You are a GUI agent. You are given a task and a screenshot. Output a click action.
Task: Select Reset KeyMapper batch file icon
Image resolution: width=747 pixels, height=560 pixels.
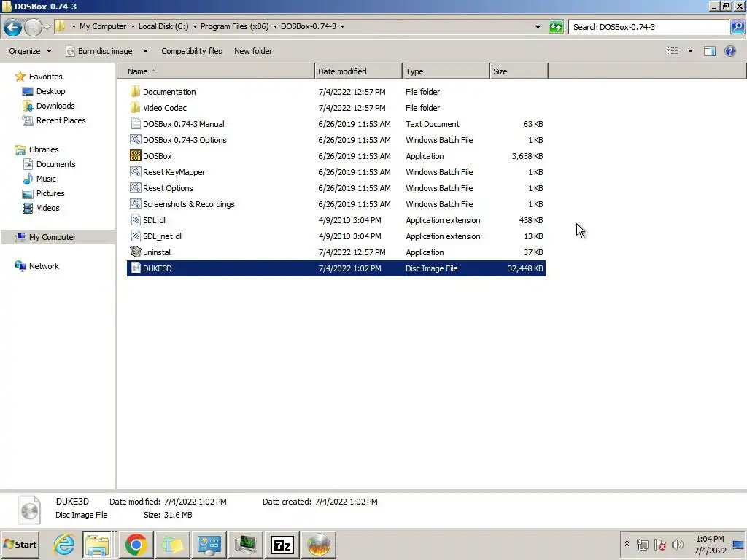135,172
